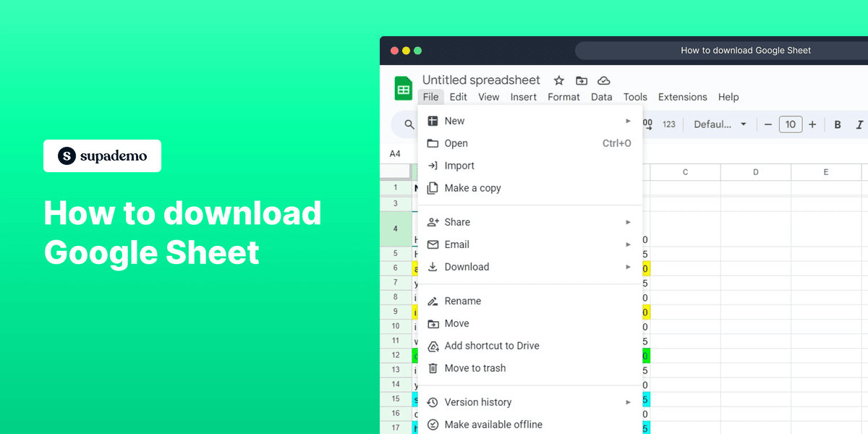Check save status via the cloud icon
Image resolution: width=868 pixels, height=434 pixels.
point(605,80)
